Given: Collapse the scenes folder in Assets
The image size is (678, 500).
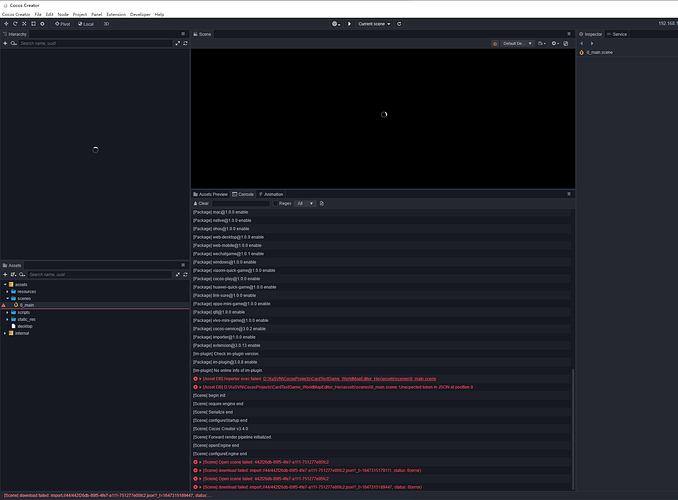Looking at the screenshot, I should click(x=7, y=298).
